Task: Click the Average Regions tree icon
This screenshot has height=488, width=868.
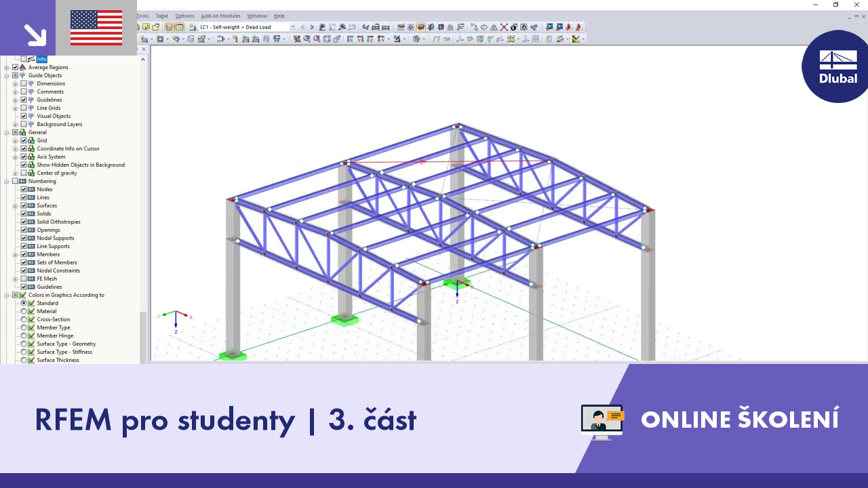Action: point(23,67)
